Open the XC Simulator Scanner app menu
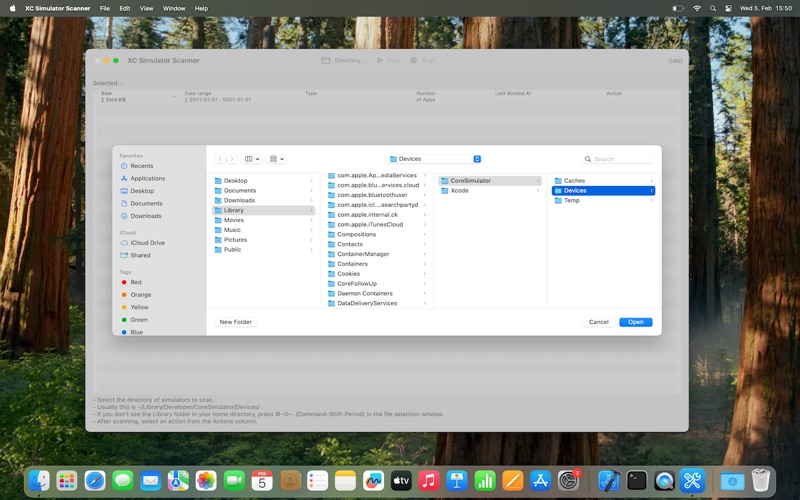Viewport: 800px width, 500px height. [58, 8]
